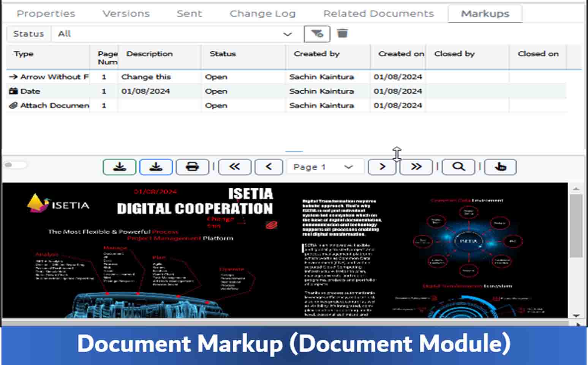
Task: Toggle the switch left of the toolbar
Action: [16, 165]
